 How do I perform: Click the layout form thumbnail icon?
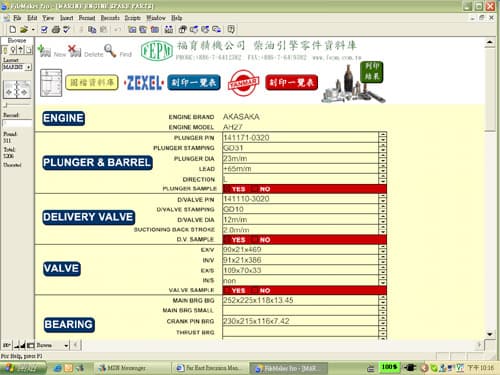click(51, 83)
